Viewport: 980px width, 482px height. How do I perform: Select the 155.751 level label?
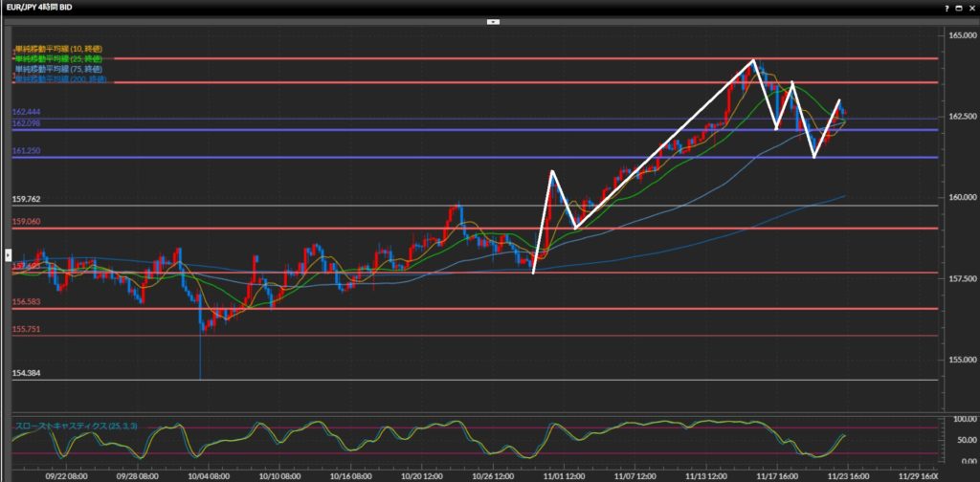pos(26,328)
